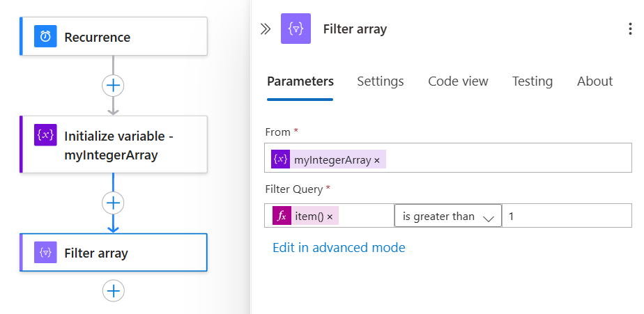The width and height of the screenshot is (644, 314).
Task: Click Edit in advanced mode link
Action: pos(339,247)
